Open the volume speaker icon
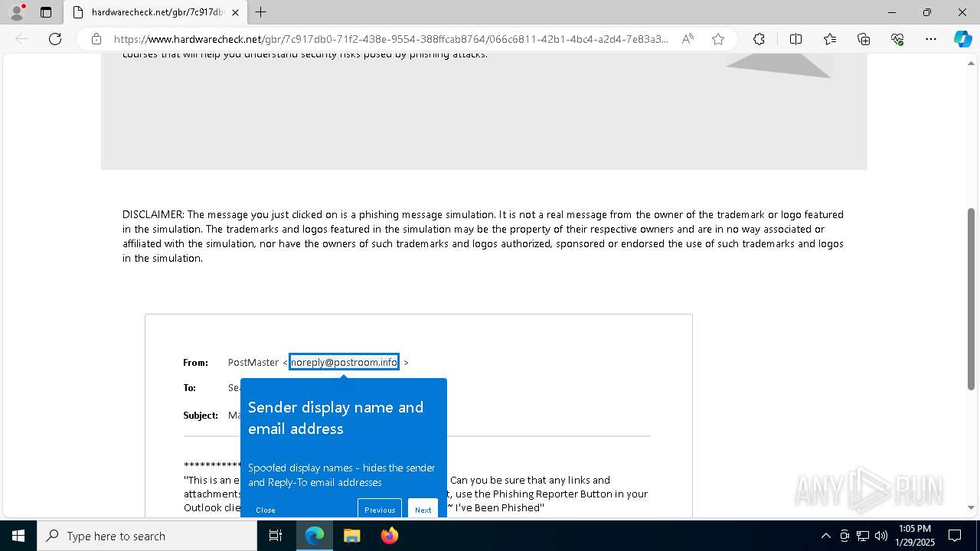The width and height of the screenshot is (980, 551). [x=881, y=536]
